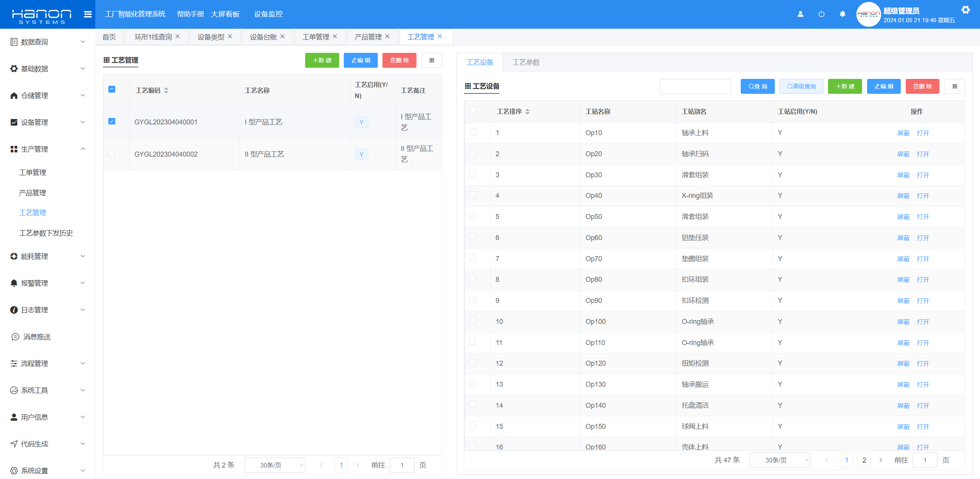Check the Op70 row checkbox

[x=473, y=258]
